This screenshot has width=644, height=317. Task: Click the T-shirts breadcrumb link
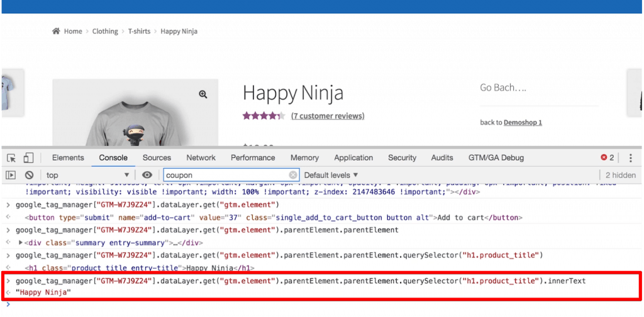pos(139,31)
